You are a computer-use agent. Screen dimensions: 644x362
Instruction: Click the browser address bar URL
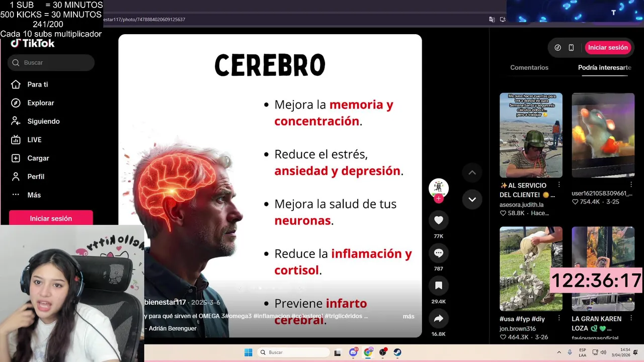coord(144,19)
